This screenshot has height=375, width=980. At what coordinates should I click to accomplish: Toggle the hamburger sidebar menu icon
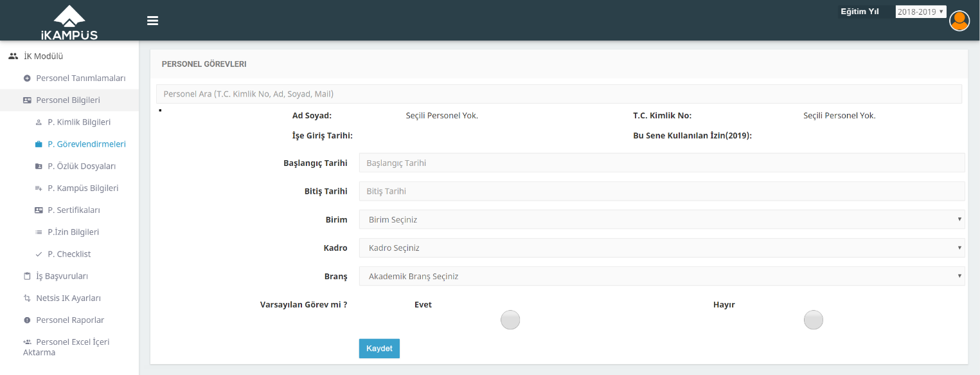coord(152,21)
